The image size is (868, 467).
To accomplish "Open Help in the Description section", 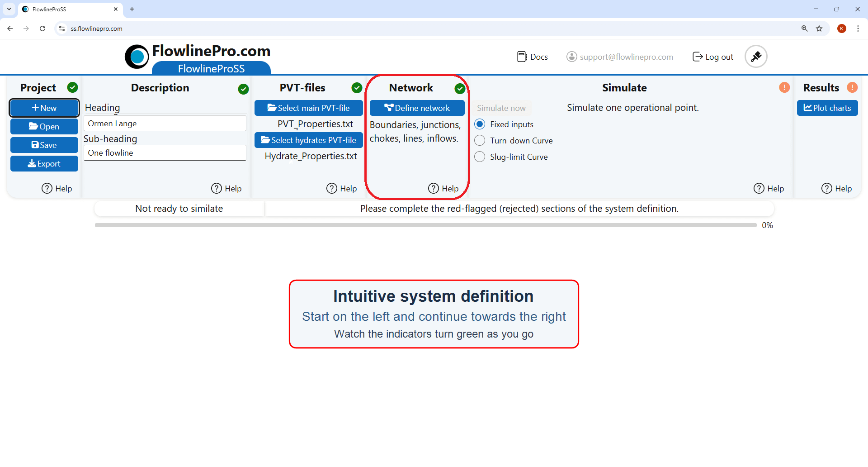I will tap(226, 188).
